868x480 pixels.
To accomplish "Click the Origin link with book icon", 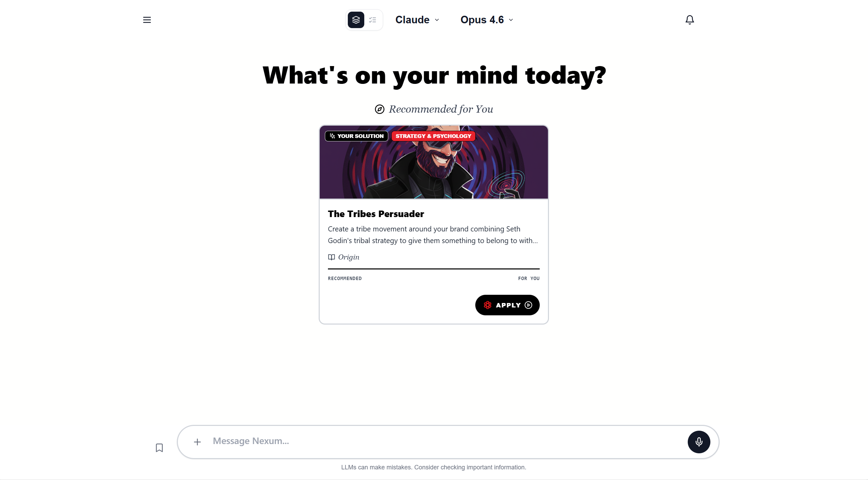I will pyautogui.click(x=344, y=257).
